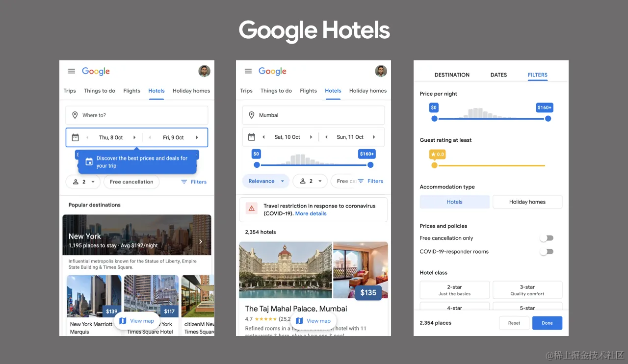This screenshot has width=628, height=364.
Task: Reset all filters
Action: point(514,323)
